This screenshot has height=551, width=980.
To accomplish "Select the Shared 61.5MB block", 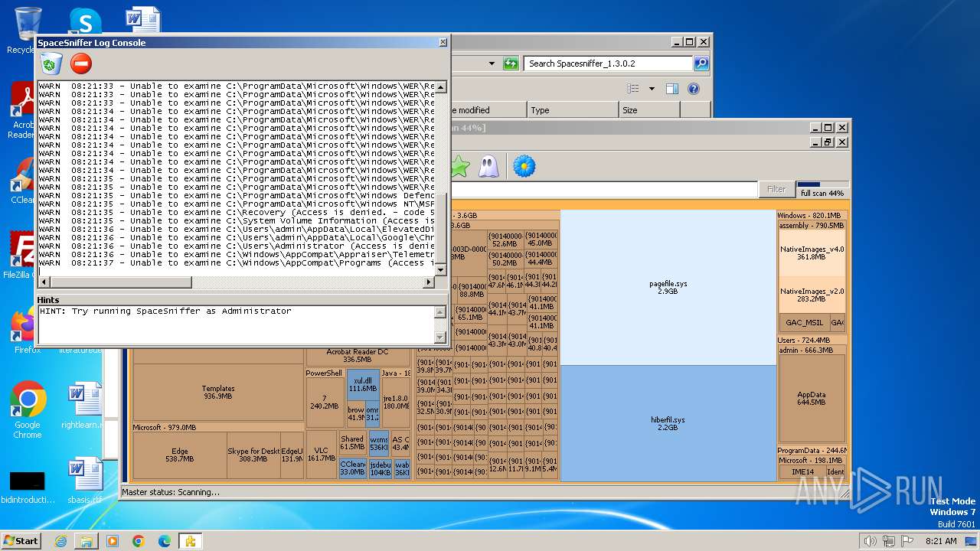I will pos(352,443).
